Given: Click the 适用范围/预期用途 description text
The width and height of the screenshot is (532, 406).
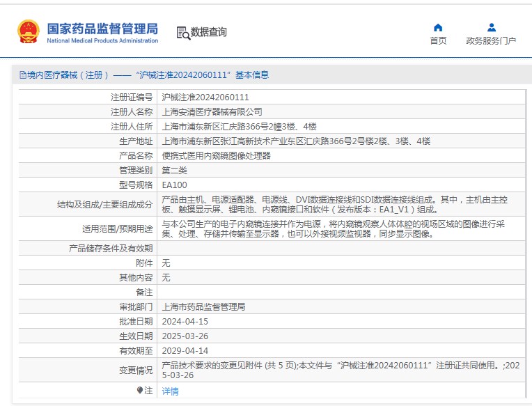Looking at the screenshot, I should coord(333,229).
